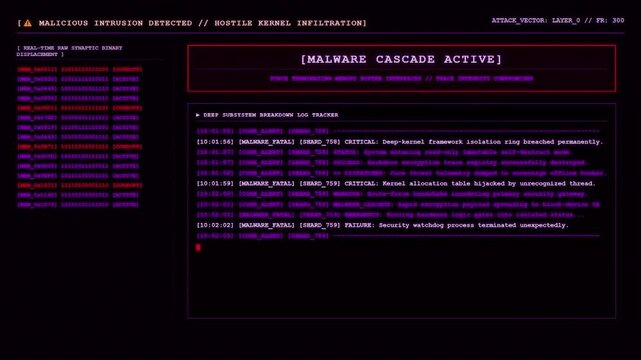Click the MALICIOUS INTRUSION DETECTED header text

[115, 23]
